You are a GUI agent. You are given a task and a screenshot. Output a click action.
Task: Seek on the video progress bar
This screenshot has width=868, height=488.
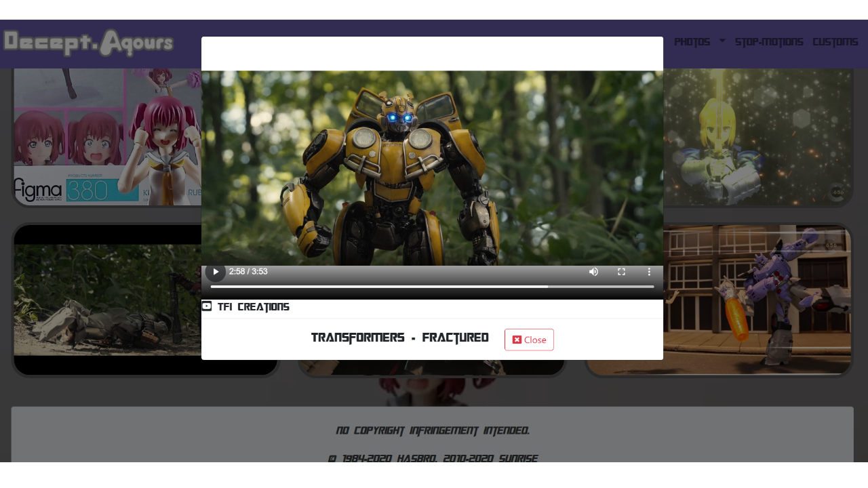[x=432, y=287]
